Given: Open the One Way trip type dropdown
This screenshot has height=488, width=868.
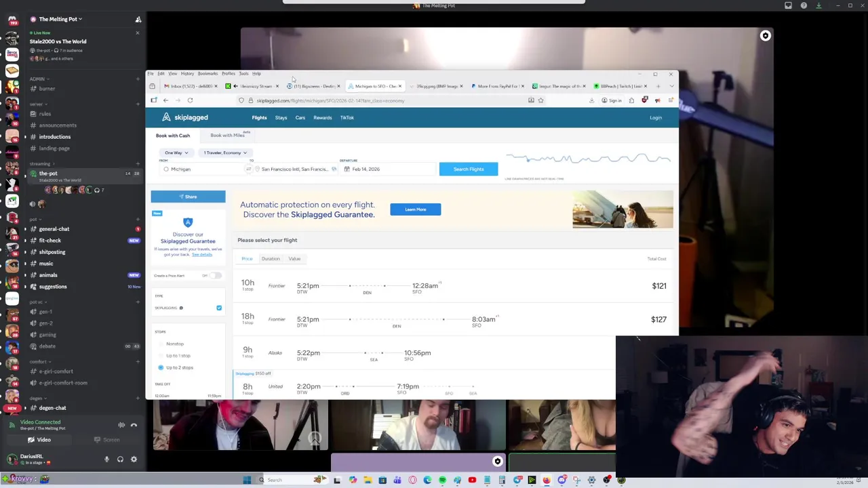Looking at the screenshot, I should coord(176,153).
